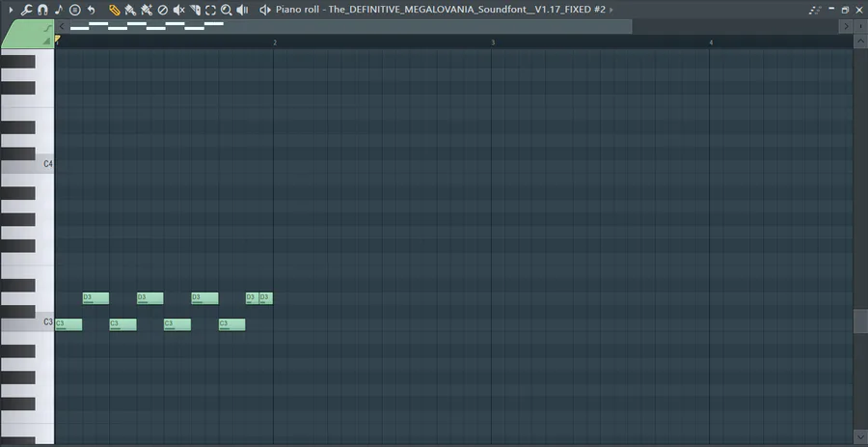The image size is (868, 447).
Task: Select the last short D3 note before bar 2
Action: [x=266, y=298]
